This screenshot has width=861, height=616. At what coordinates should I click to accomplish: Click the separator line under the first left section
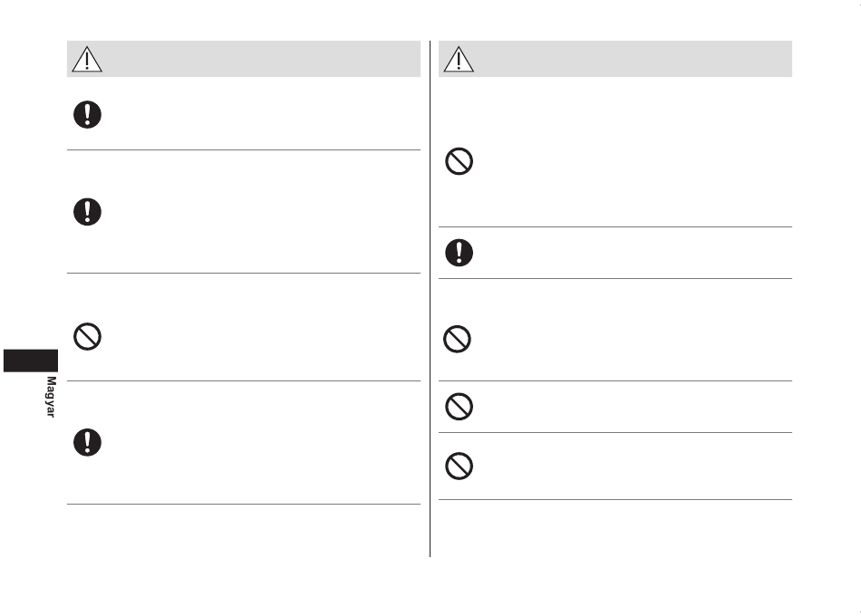(x=244, y=149)
